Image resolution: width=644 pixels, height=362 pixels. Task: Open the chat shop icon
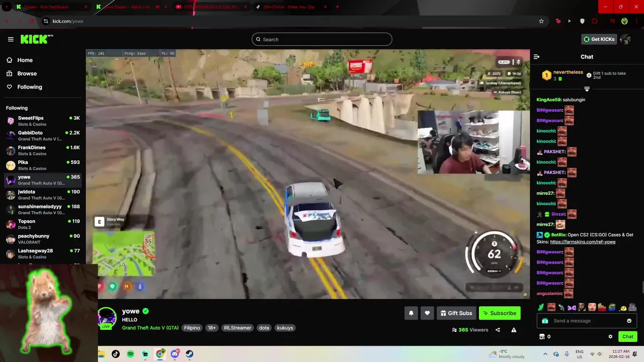[542, 336]
